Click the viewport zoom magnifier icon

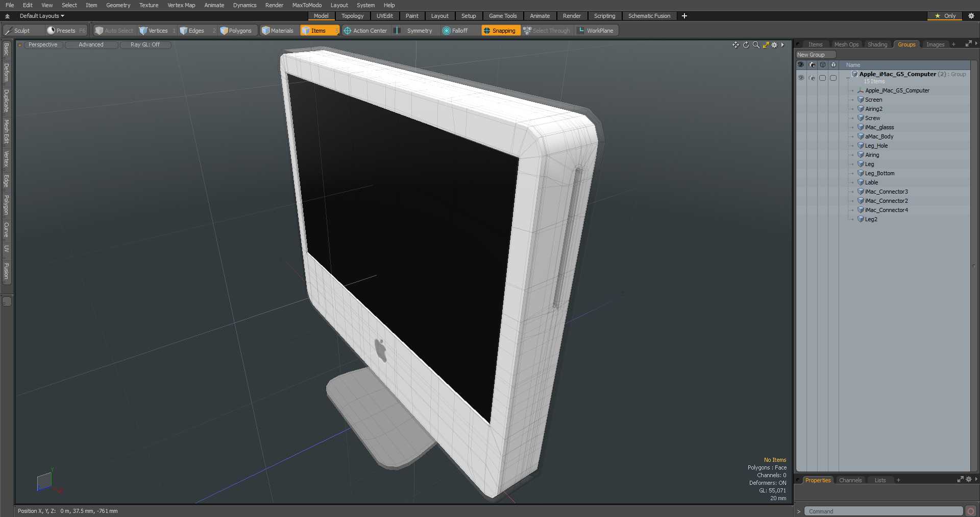coord(756,45)
